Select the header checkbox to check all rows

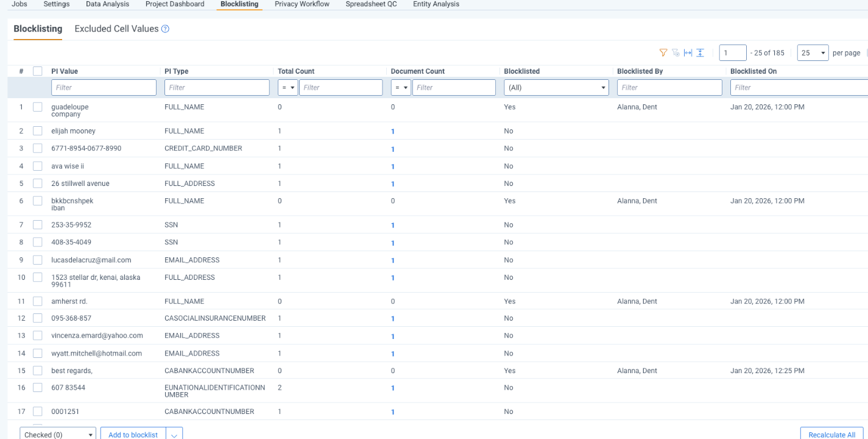37,71
